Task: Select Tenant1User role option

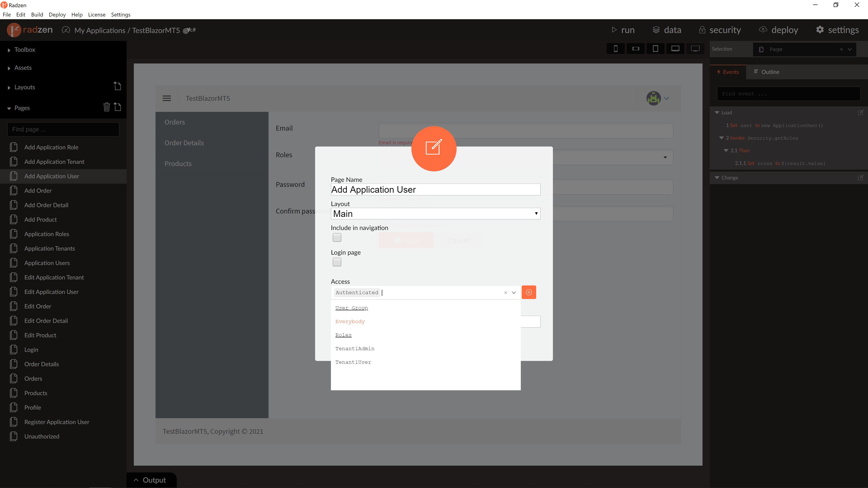Action: [x=353, y=362]
